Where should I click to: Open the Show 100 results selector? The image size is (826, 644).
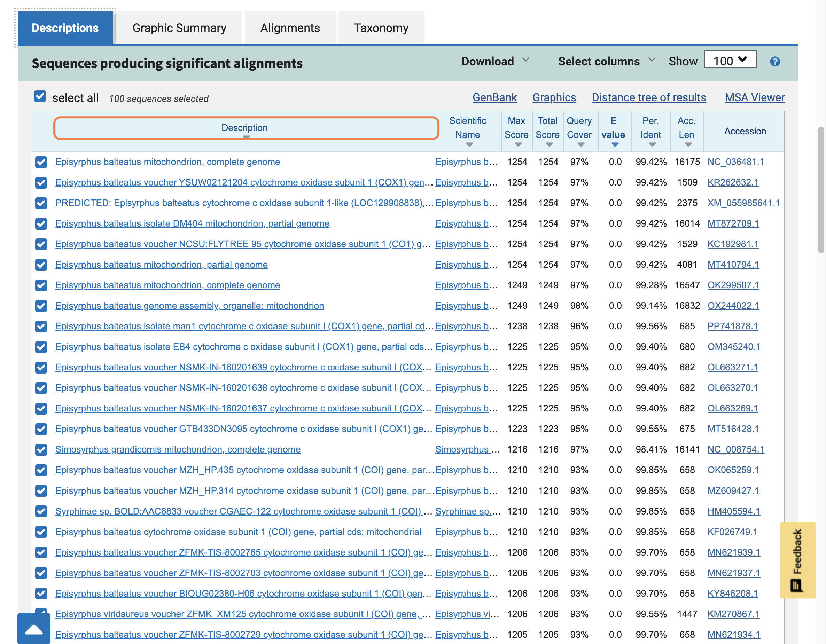click(730, 60)
